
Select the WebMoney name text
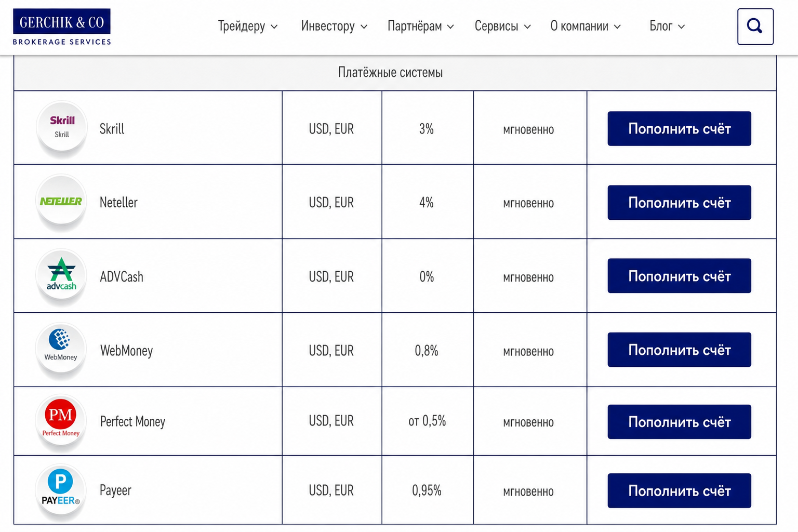point(126,351)
